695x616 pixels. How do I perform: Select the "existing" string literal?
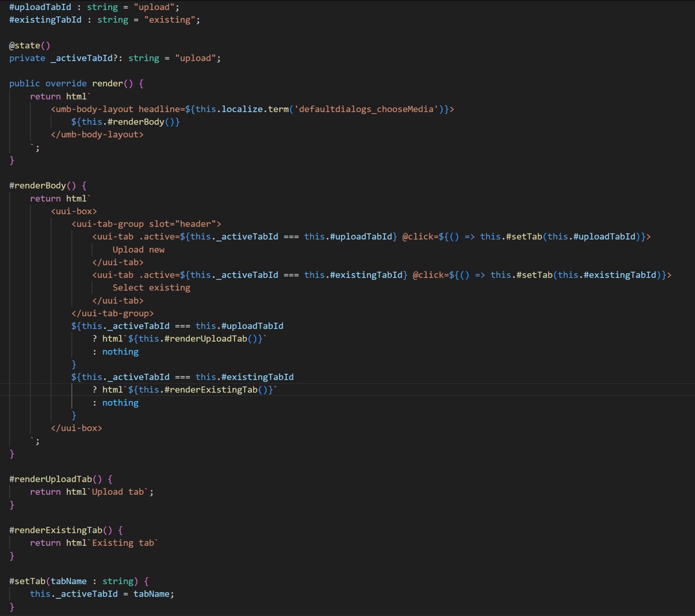[170, 20]
